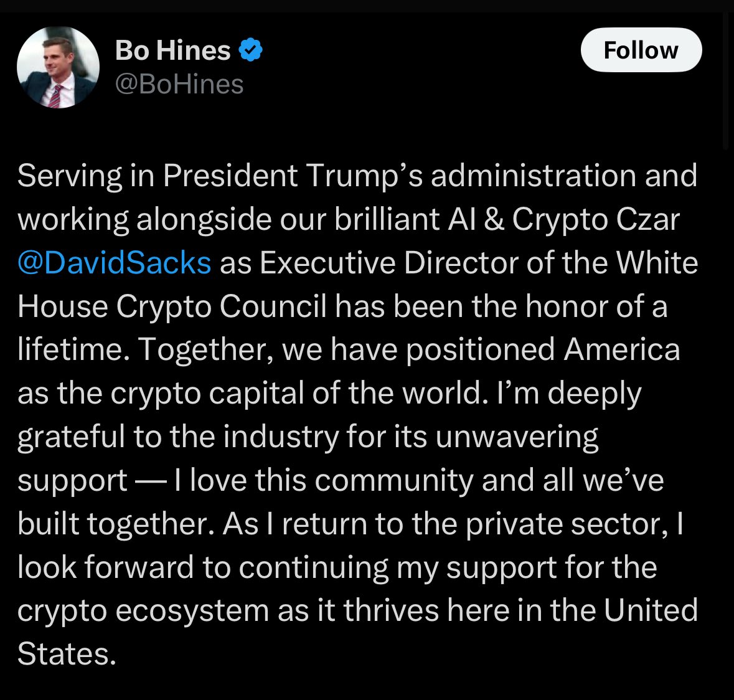Click "House Crypto Council" in the post
Viewport: 734px width, 700px height.
(172, 306)
